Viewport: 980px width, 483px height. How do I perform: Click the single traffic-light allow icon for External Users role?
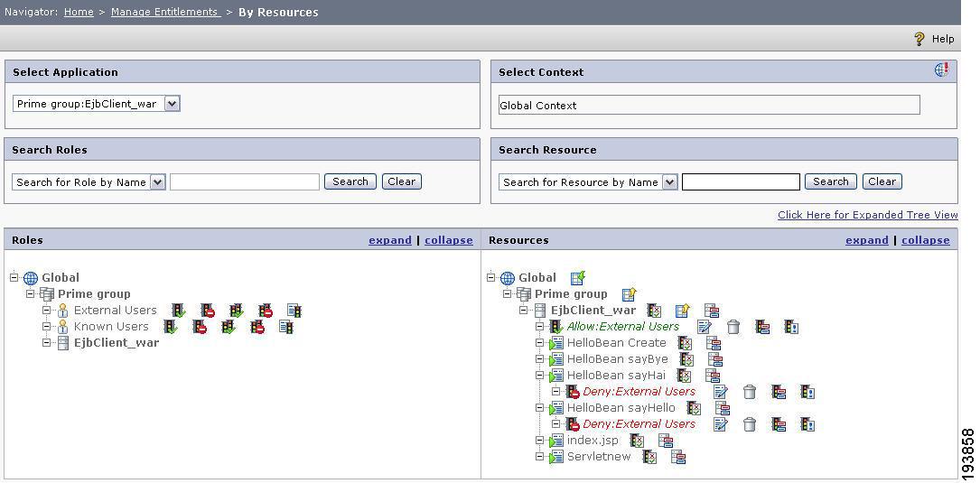[179, 311]
